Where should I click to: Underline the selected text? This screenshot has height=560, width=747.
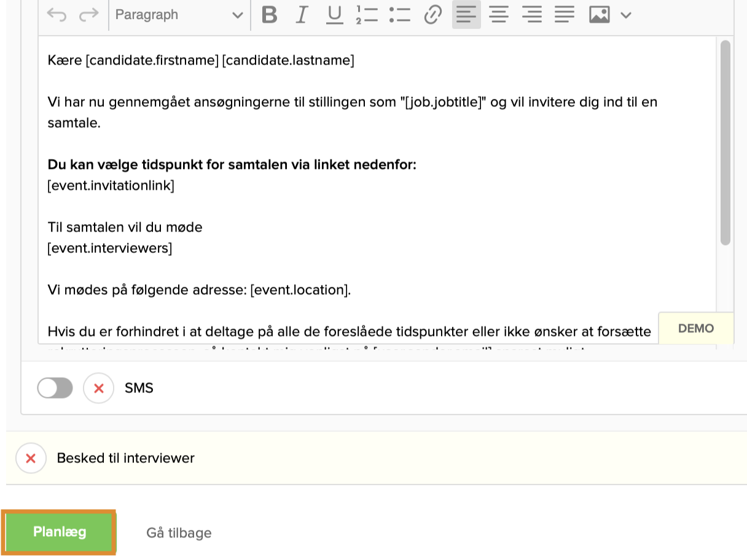(334, 15)
